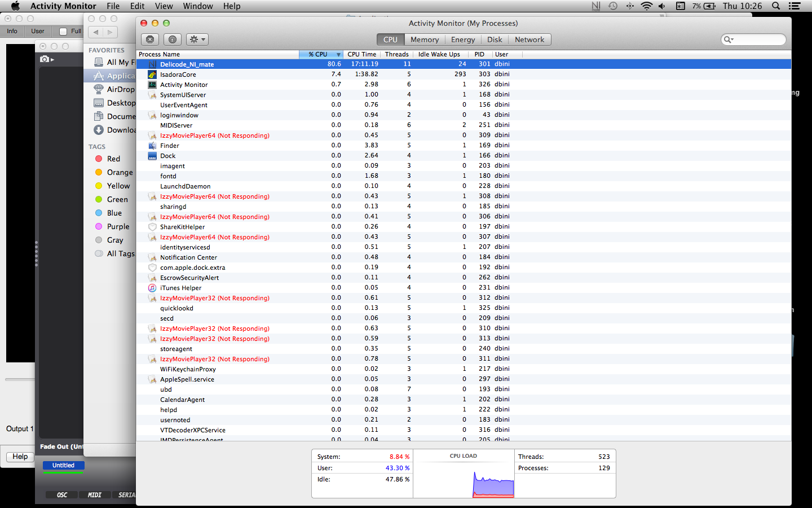
Task: Open the Window menu
Action: 198,6
